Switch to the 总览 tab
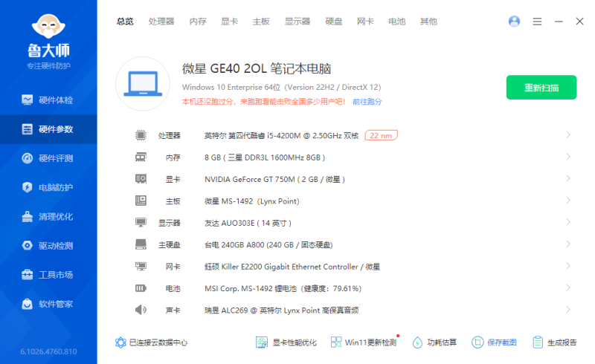This screenshot has height=364, width=595. click(x=125, y=22)
